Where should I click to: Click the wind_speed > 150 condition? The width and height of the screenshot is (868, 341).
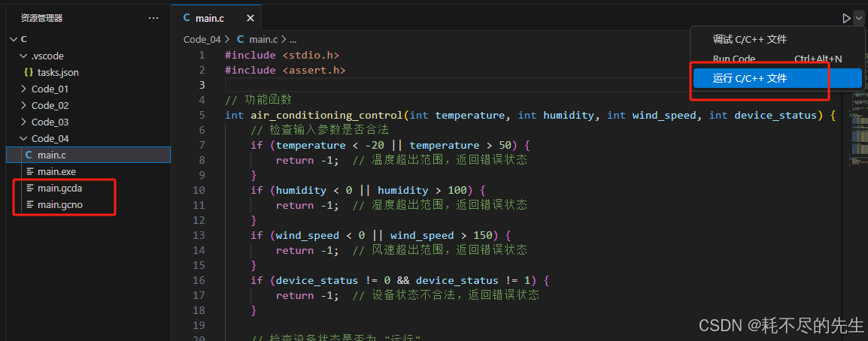point(442,235)
